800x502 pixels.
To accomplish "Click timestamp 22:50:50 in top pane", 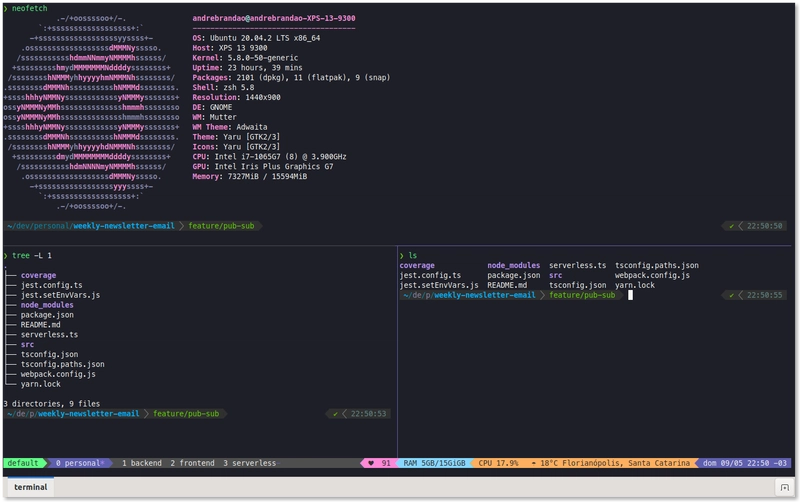I will point(764,225).
